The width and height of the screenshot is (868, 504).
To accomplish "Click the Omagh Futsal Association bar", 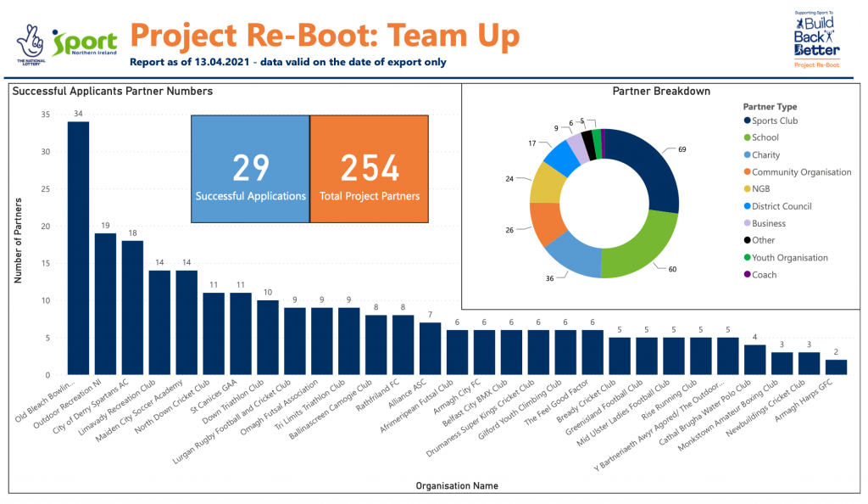I will 321,341.
